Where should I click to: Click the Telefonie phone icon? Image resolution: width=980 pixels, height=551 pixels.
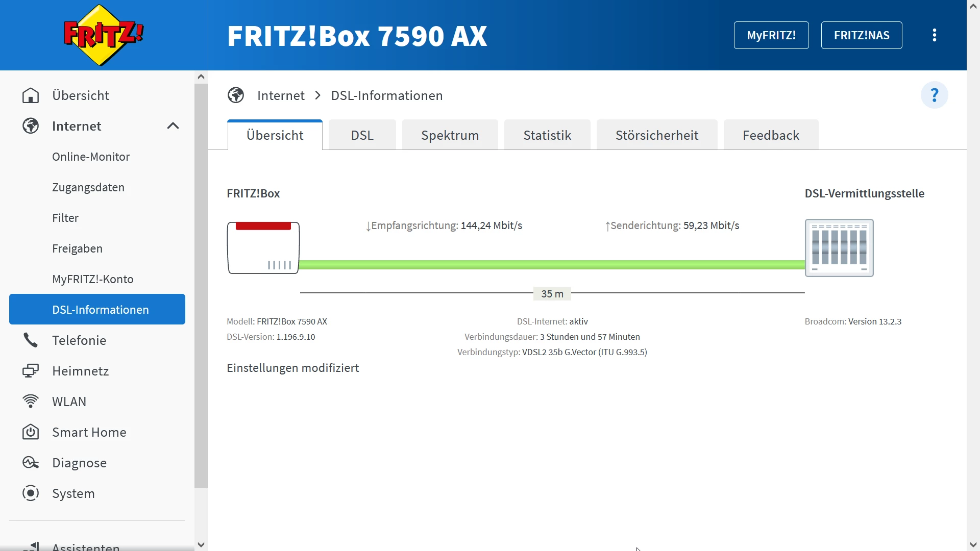(31, 340)
